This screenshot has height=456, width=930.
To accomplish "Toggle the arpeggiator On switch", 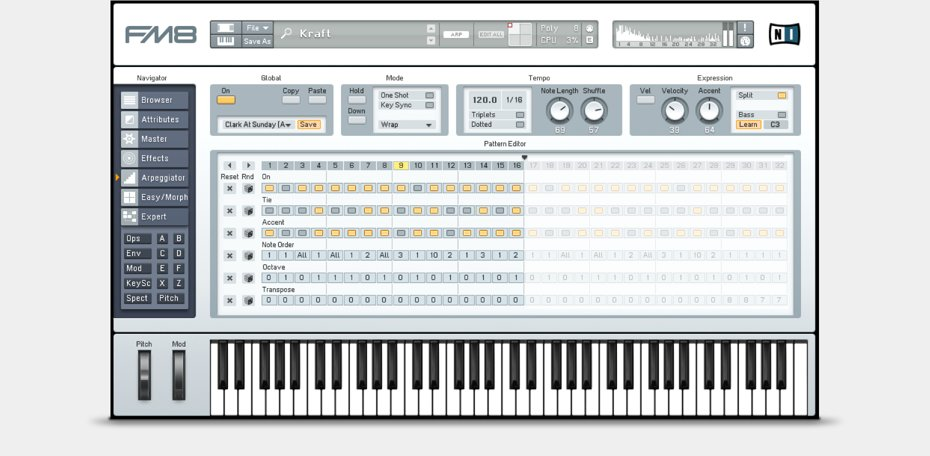I will click(x=226, y=100).
